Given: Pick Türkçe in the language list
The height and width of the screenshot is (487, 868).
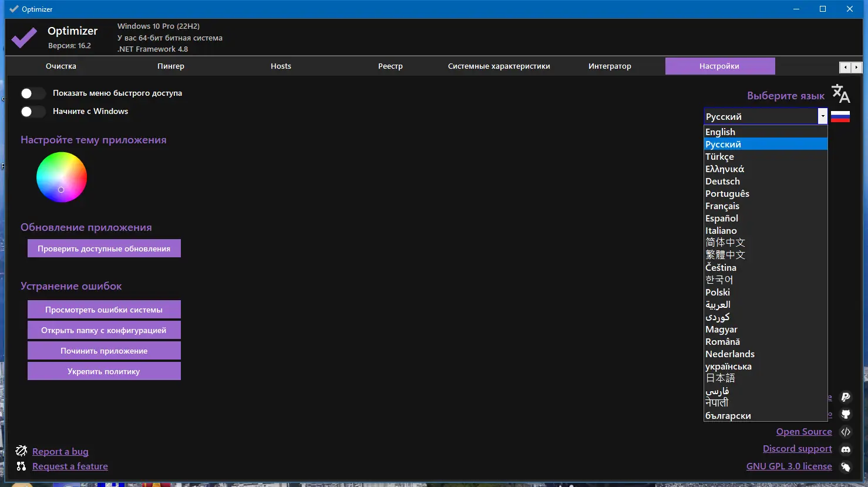Looking at the screenshot, I should tap(766, 157).
